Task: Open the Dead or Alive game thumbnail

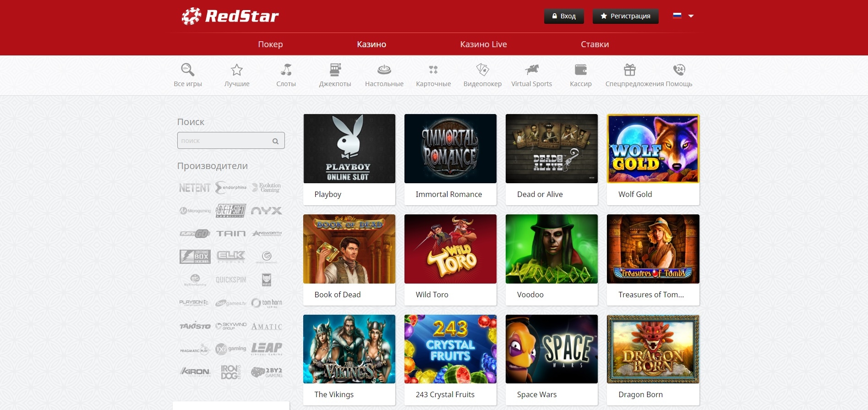Action: click(551, 148)
